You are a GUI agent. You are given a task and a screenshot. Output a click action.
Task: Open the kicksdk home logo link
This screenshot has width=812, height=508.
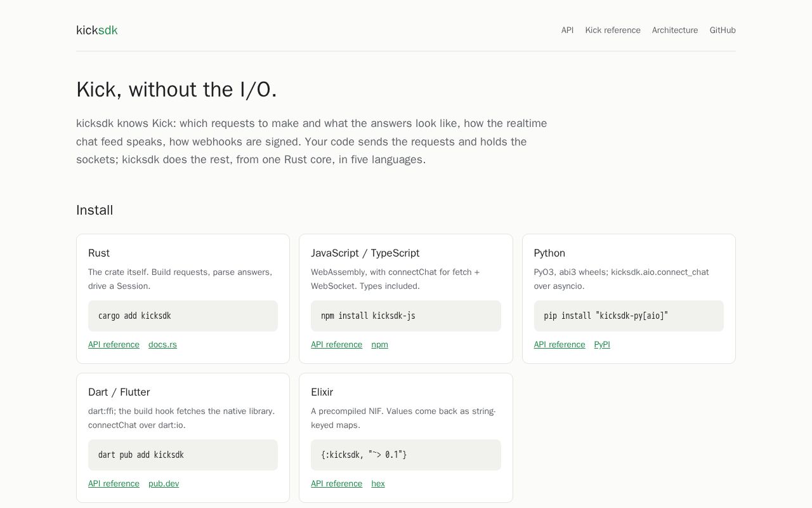tap(97, 30)
